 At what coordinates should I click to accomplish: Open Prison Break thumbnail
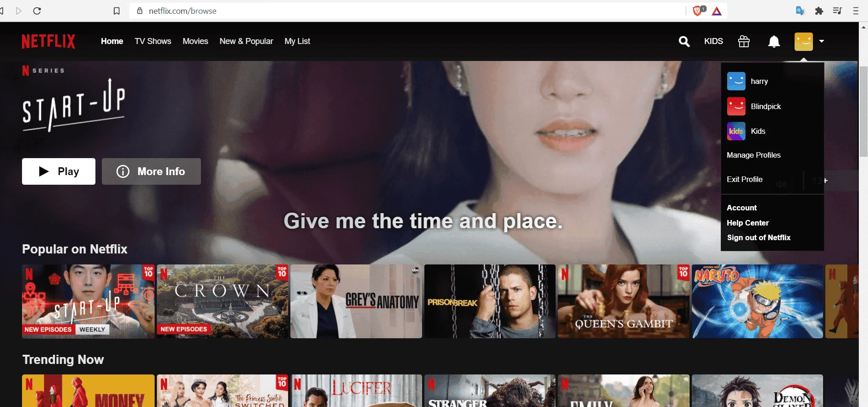[490, 301]
